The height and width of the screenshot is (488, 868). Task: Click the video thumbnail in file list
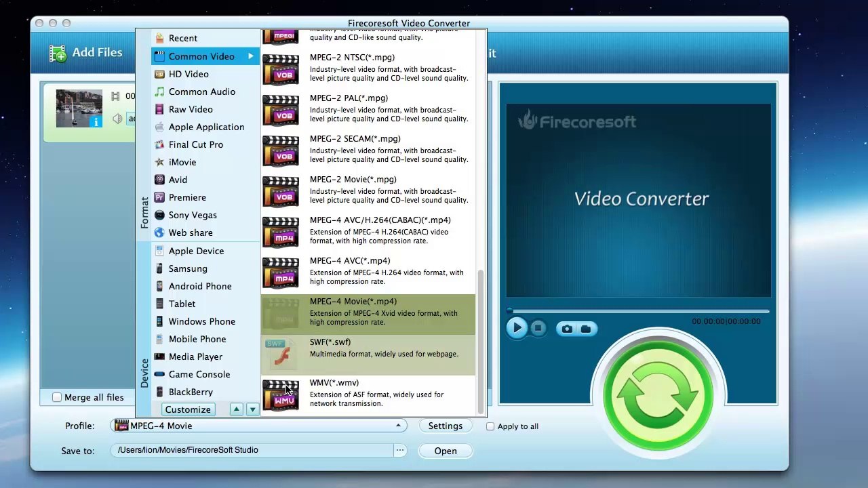(x=79, y=108)
